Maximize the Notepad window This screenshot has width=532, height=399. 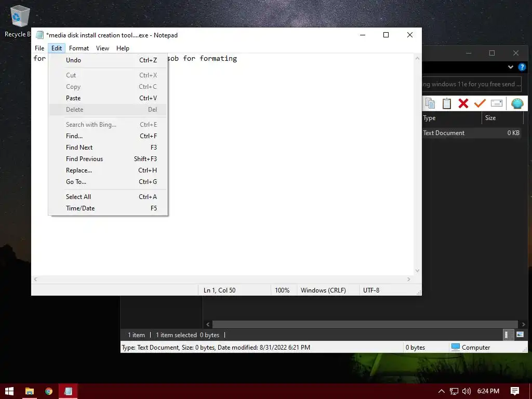pyautogui.click(x=386, y=35)
